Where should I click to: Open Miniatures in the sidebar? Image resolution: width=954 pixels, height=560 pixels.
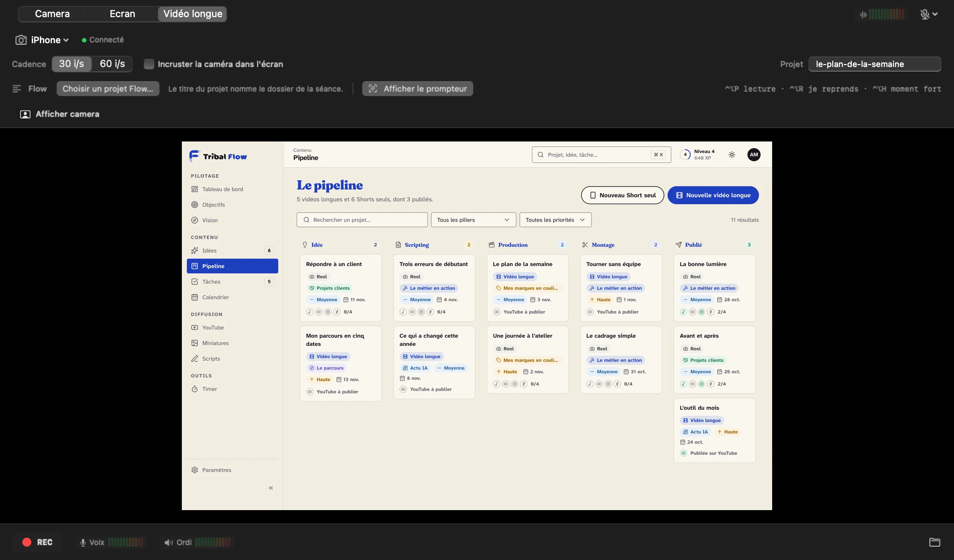pos(232,343)
